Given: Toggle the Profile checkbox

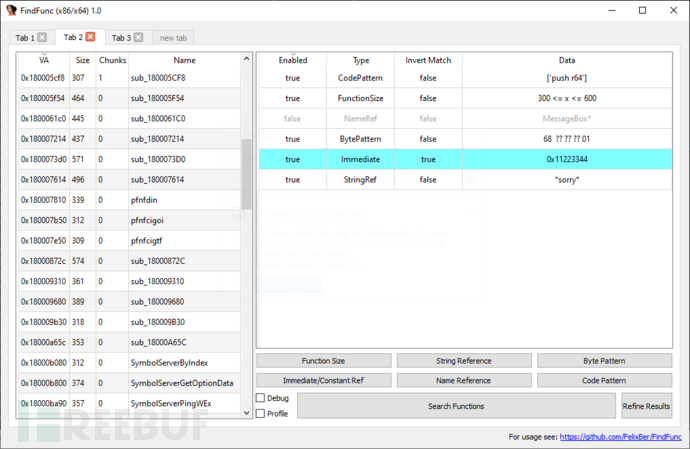Looking at the screenshot, I should (x=261, y=413).
